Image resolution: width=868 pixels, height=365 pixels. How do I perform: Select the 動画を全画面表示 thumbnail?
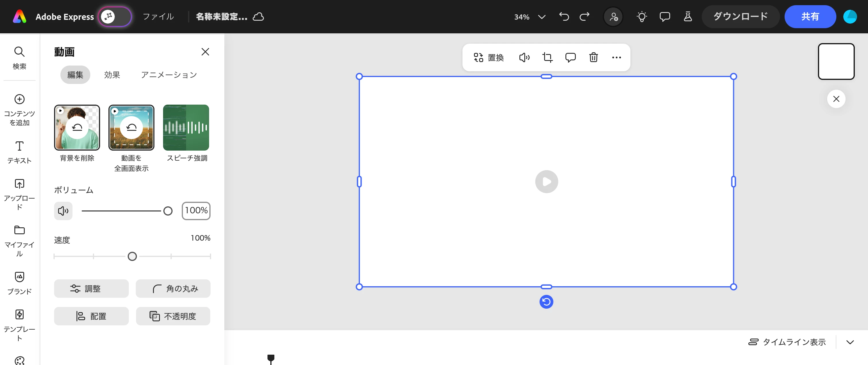pos(131,128)
